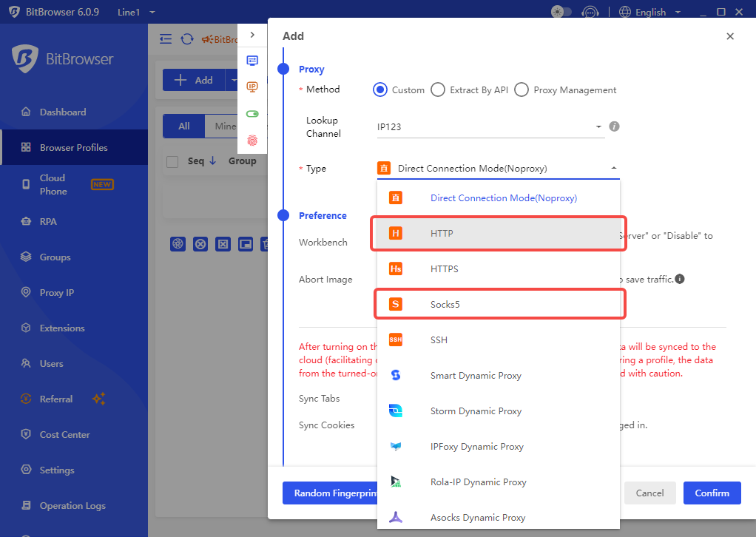Collapse the sidebar menu icon
756x537 pixels.
[x=166, y=39]
